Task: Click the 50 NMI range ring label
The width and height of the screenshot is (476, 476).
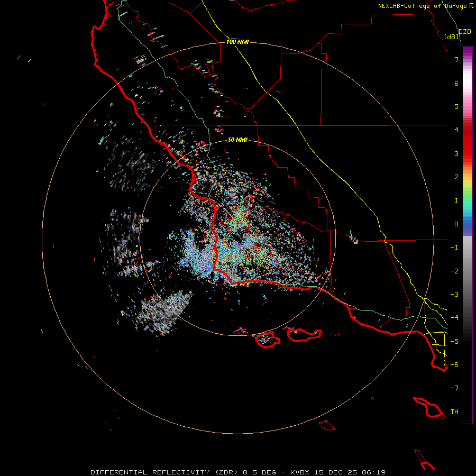Action: (237, 140)
